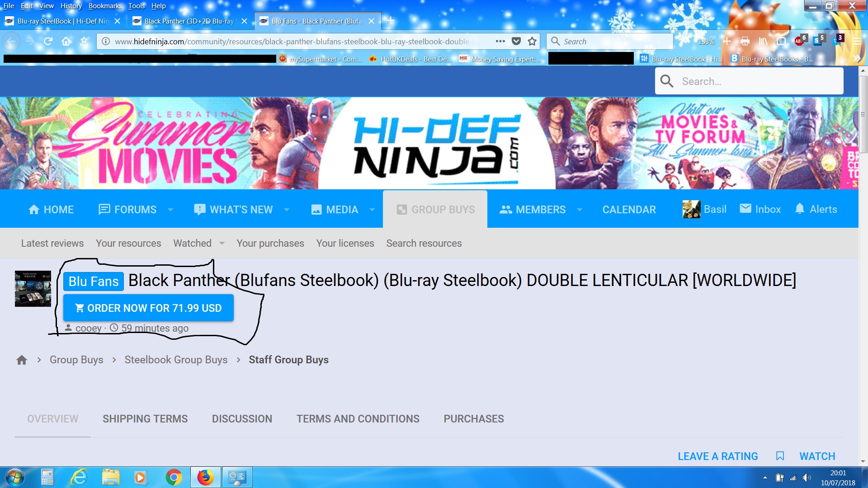Image resolution: width=868 pixels, height=488 pixels.
Task: Open the DISCUSSION tab
Action: click(242, 419)
